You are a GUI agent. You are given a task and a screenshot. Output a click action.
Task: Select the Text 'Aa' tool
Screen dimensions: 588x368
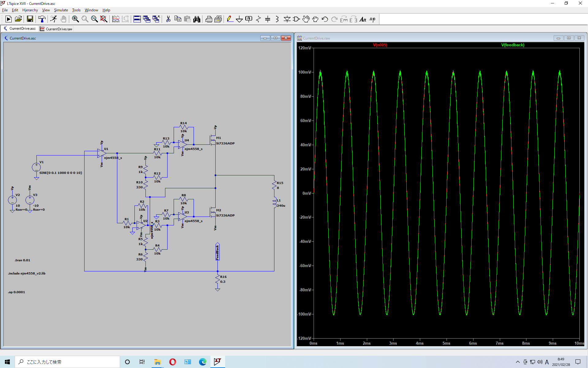point(363,19)
